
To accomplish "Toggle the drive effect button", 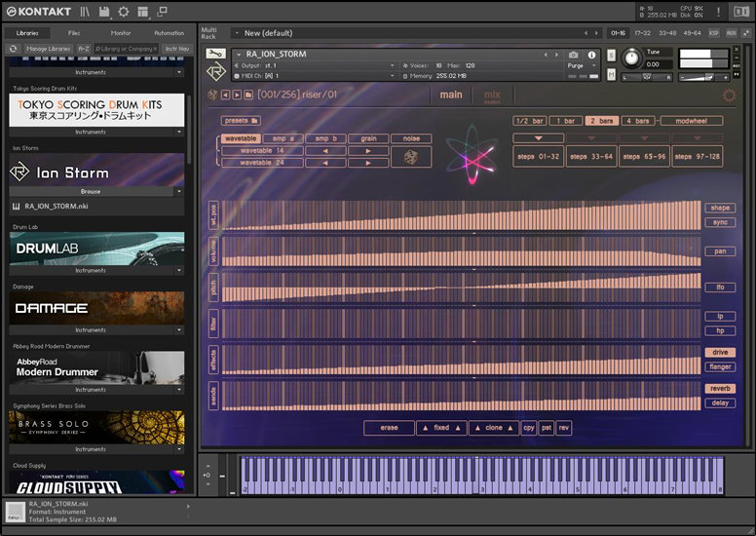I will 719,353.
